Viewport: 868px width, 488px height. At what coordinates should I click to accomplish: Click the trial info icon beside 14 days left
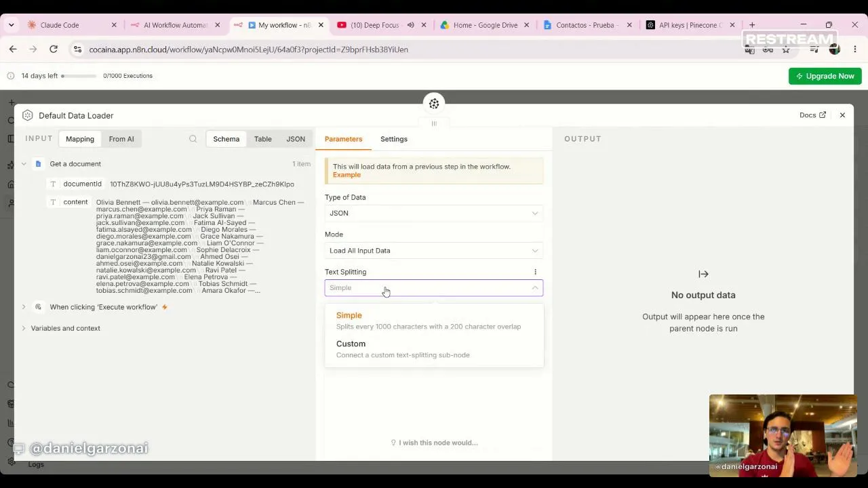click(x=12, y=76)
